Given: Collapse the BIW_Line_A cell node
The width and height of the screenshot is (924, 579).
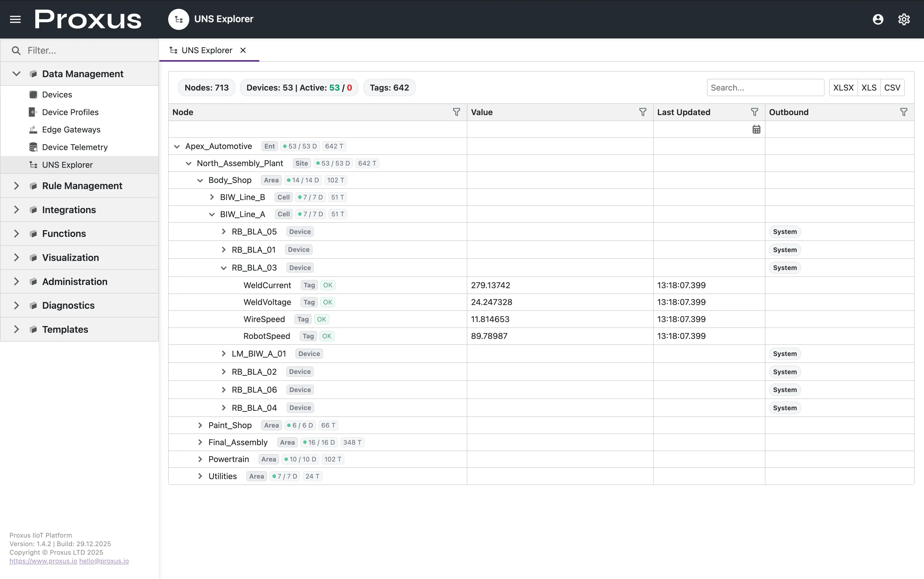Looking at the screenshot, I should [212, 214].
